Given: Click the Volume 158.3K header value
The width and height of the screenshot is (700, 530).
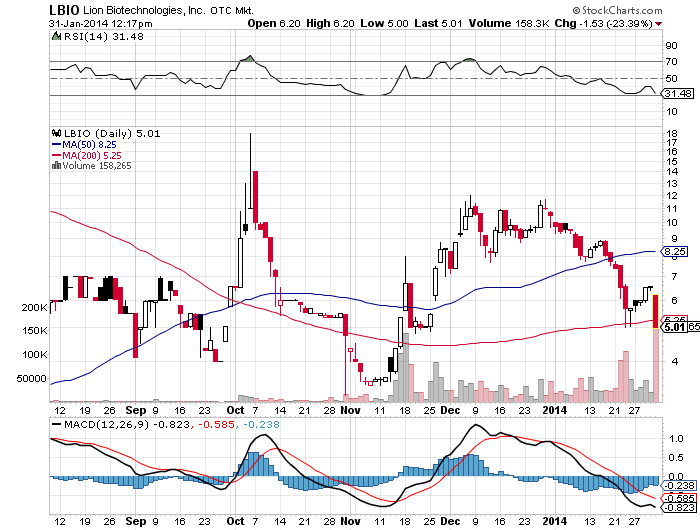Looking at the screenshot, I should pyautogui.click(x=508, y=23).
